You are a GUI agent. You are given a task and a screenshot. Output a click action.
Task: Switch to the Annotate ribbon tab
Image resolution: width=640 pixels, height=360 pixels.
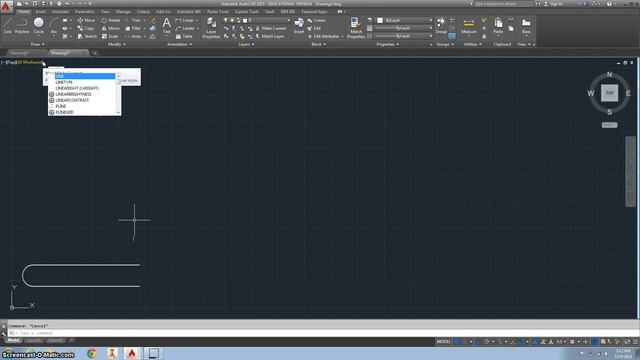[x=60, y=11]
